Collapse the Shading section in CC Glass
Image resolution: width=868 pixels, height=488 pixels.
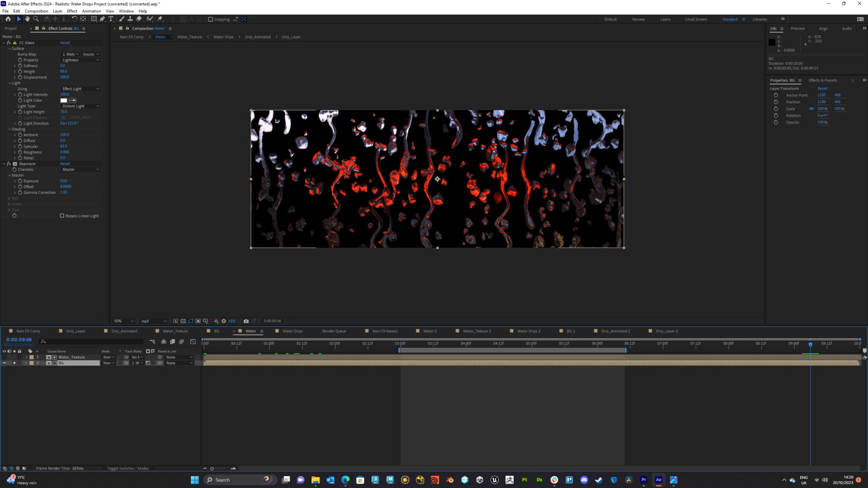coord(9,129)
